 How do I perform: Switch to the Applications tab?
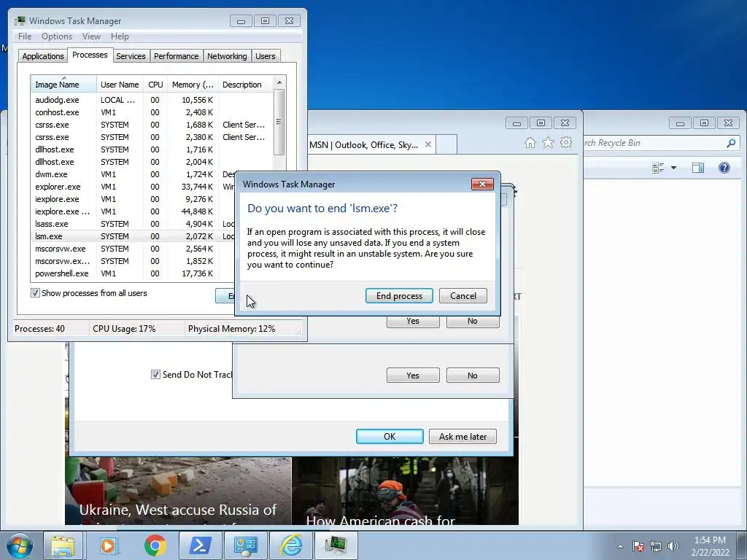point(43,55)
